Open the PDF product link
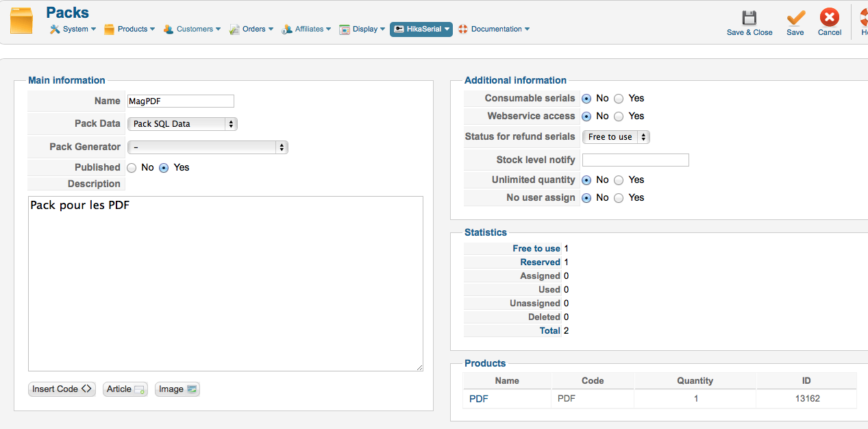The width and height of the screenshot is (868, 429). (x=478, y=399)
